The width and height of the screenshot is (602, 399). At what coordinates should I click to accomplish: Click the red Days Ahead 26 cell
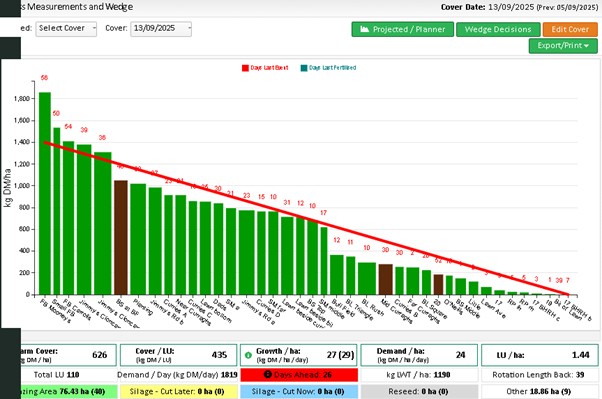coord(299,375)
